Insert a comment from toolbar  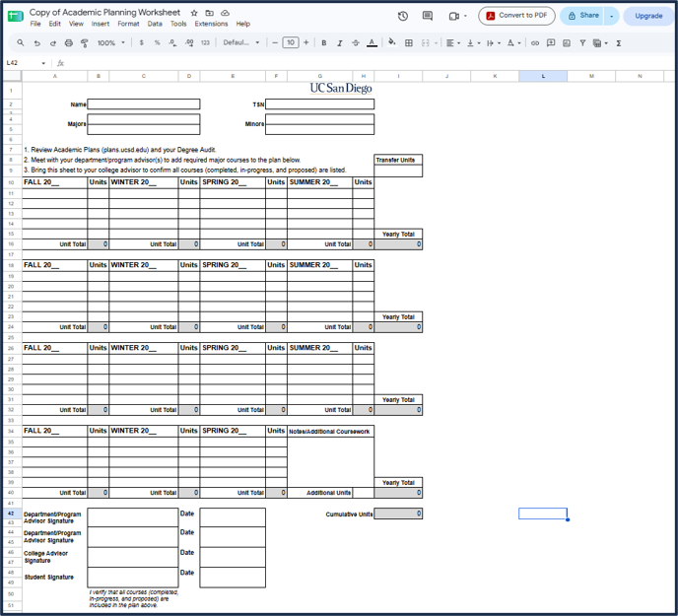(x=551, y=42)
